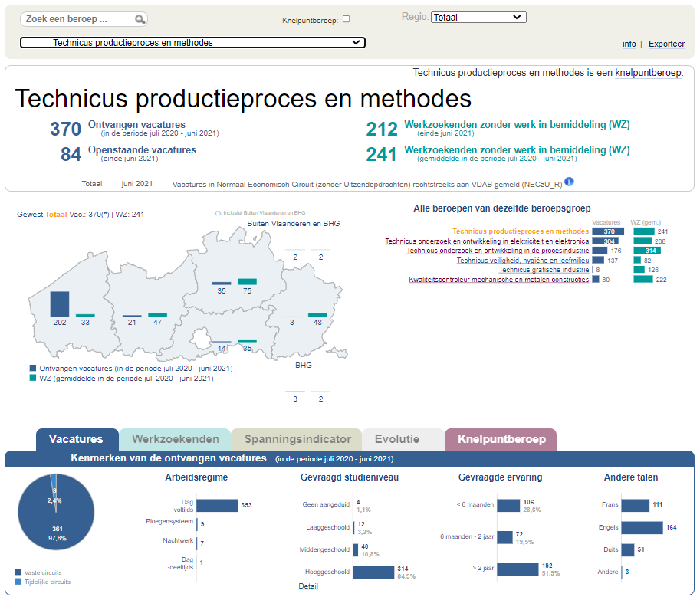
Task: Open the Regio dropdown set to Totaal
Action: pos(478,17)
